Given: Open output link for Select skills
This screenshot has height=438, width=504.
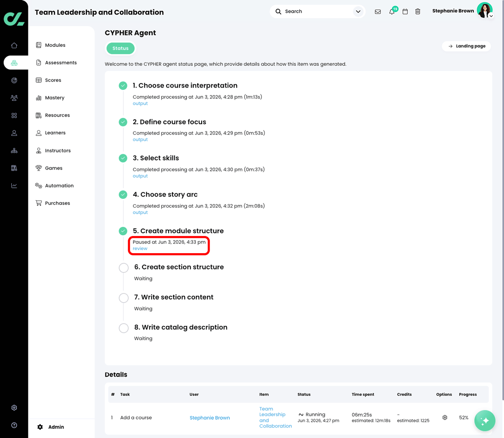Looking at the screenshot, I should (140, 176).
